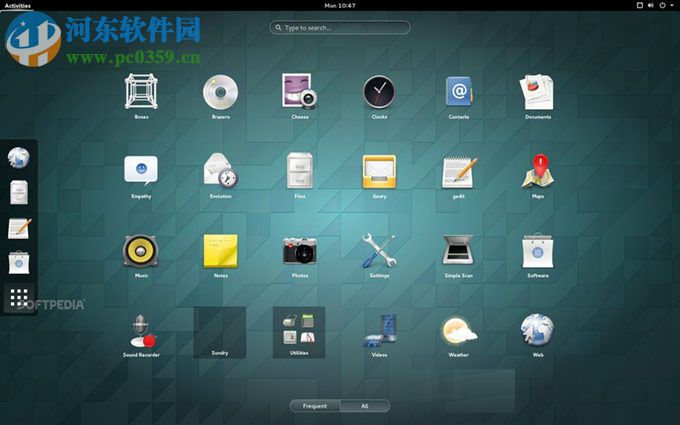680x425 pixels.
Task: Open the Utilities app folder
Action: point(299,333)
